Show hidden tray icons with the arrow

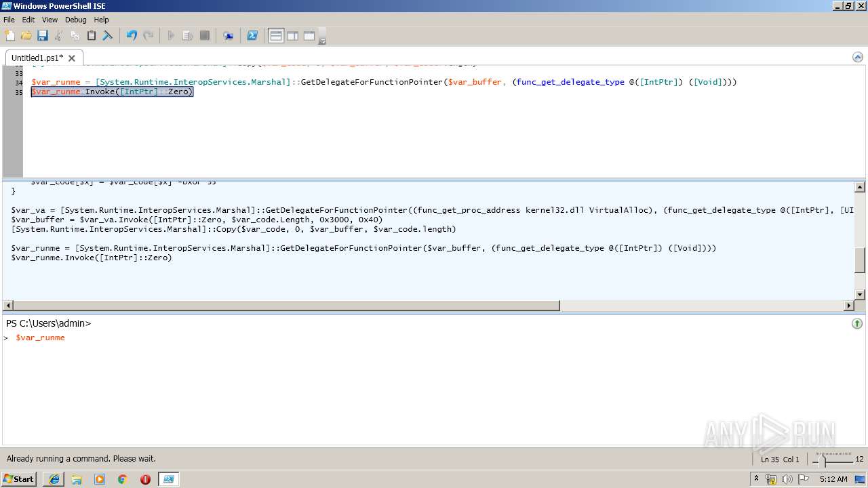[757, 479]
